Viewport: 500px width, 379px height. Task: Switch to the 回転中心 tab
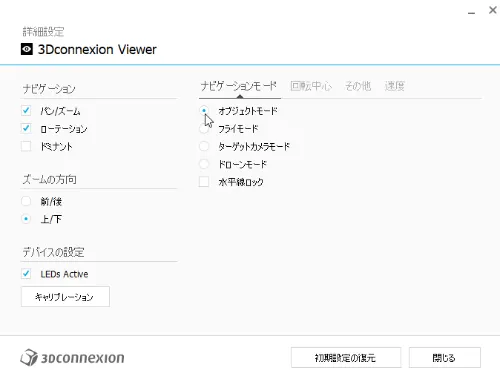click(311, 86)
